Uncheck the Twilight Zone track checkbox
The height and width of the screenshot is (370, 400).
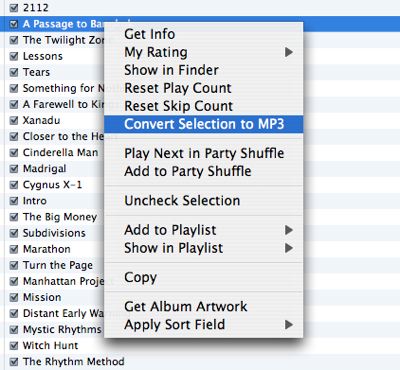click(x=14, y=40)
